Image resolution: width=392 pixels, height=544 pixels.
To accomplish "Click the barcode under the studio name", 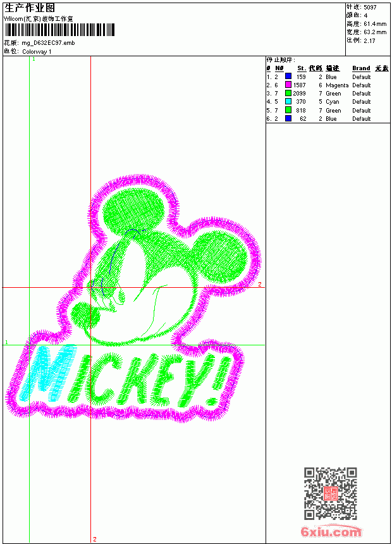I will (x=59, y=30).
